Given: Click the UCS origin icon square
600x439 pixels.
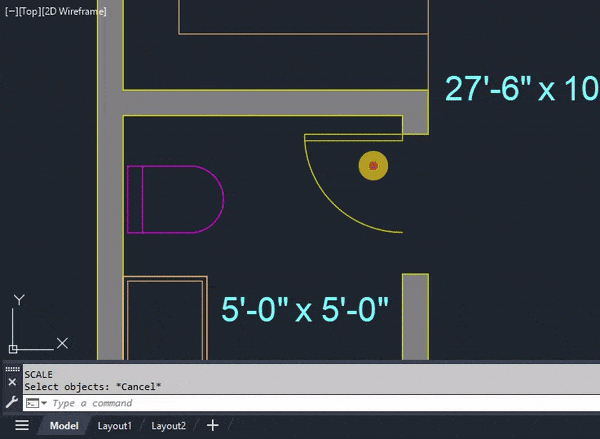Looking at the screenshot, I should 13,349.
